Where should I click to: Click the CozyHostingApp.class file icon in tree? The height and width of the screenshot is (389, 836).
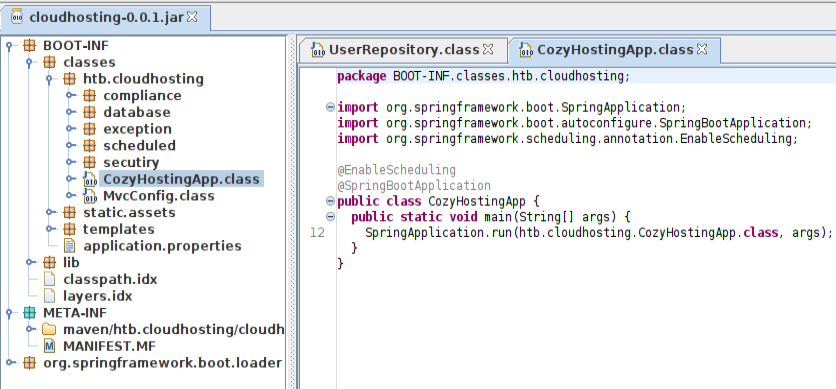point(90,180)
